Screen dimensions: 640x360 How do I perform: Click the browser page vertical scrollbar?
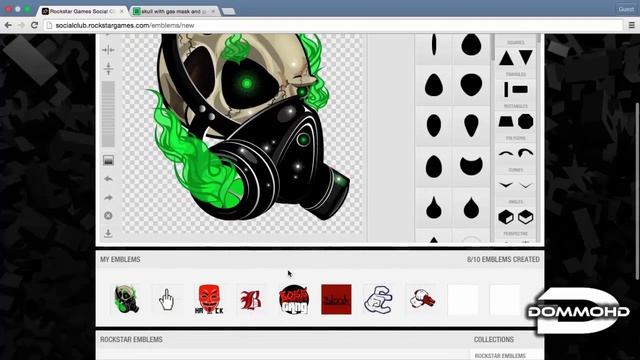638,192
